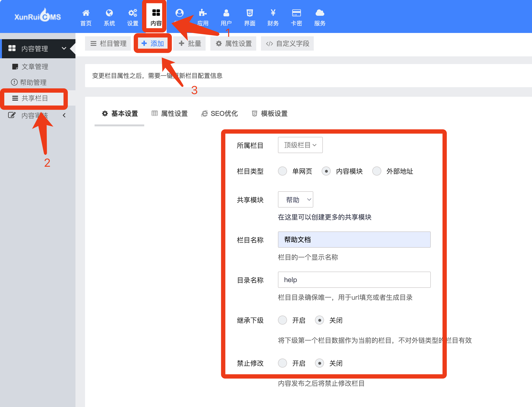Select 单网页 radio for 栏目类型

[x=282, y=171]
